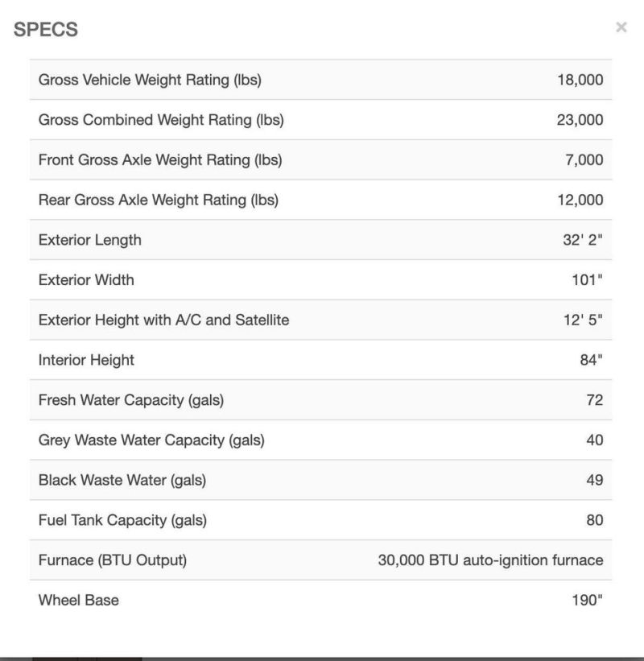Click the 190" Wheel Base value
The height and width of the screenshot is (661, 644).
[x=587, y=600]
